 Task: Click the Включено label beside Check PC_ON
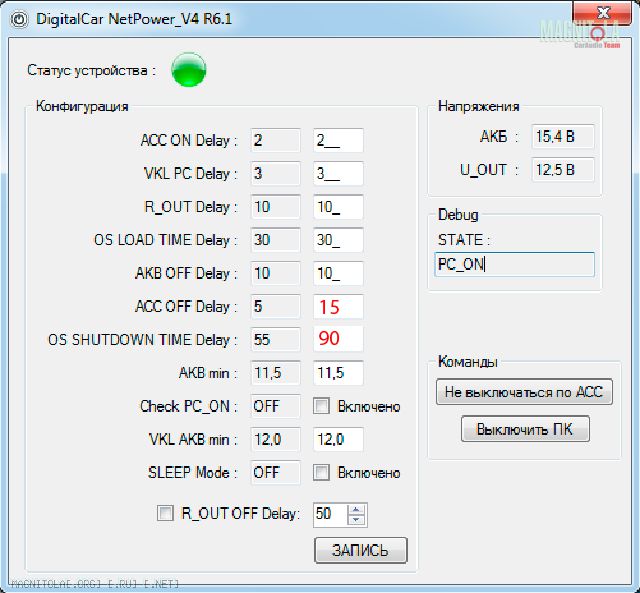pos(369,406)
